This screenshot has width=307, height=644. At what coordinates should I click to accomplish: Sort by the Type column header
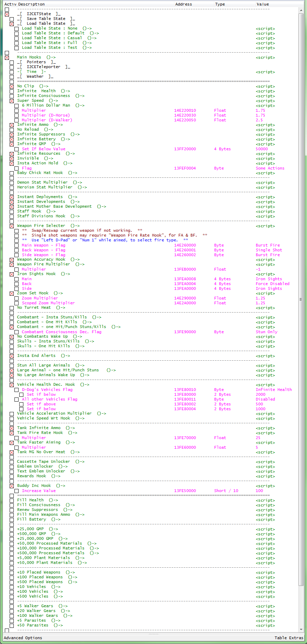pyautogui.click(x=235, y=4)
